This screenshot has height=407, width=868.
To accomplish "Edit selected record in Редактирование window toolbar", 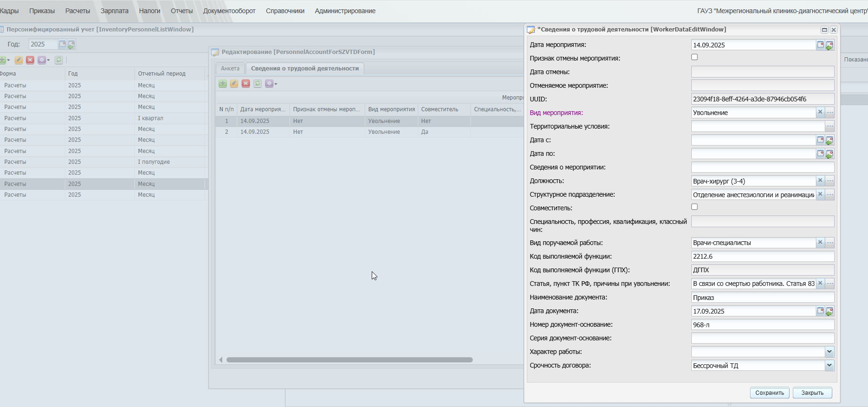I will pos(234,84).
